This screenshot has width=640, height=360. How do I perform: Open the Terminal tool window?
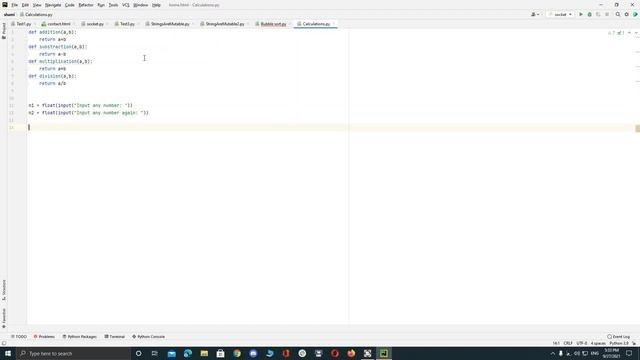(115, 337)
